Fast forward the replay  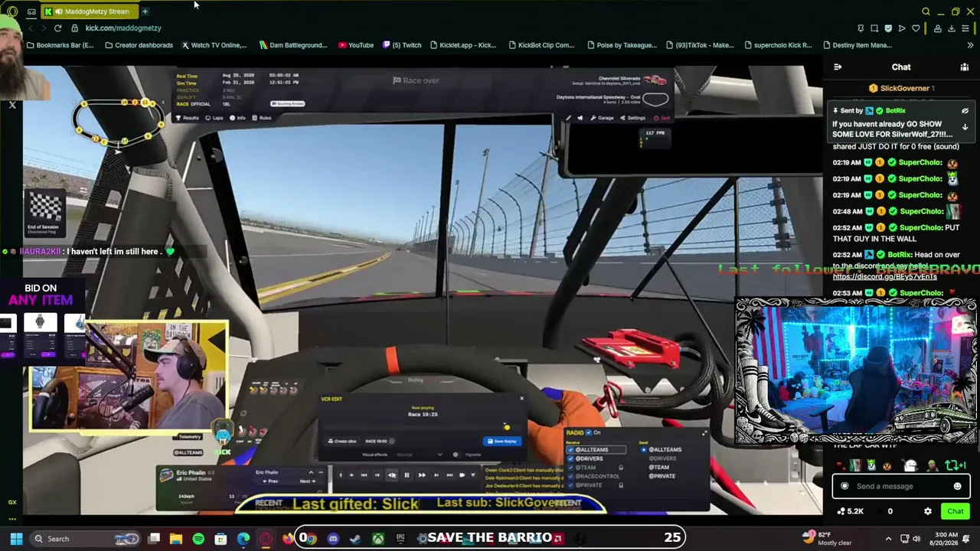(422, 475)
